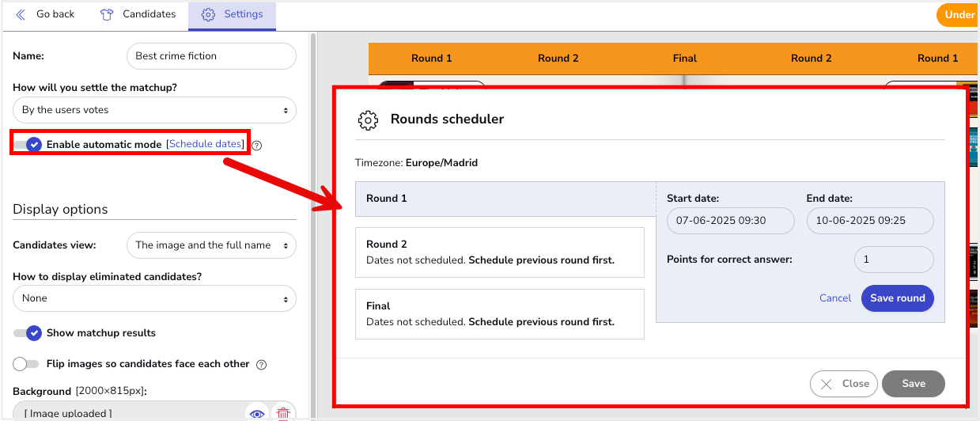Open the Schedule dates link
This screenshot has width=980, height=421.
[205, 144]
